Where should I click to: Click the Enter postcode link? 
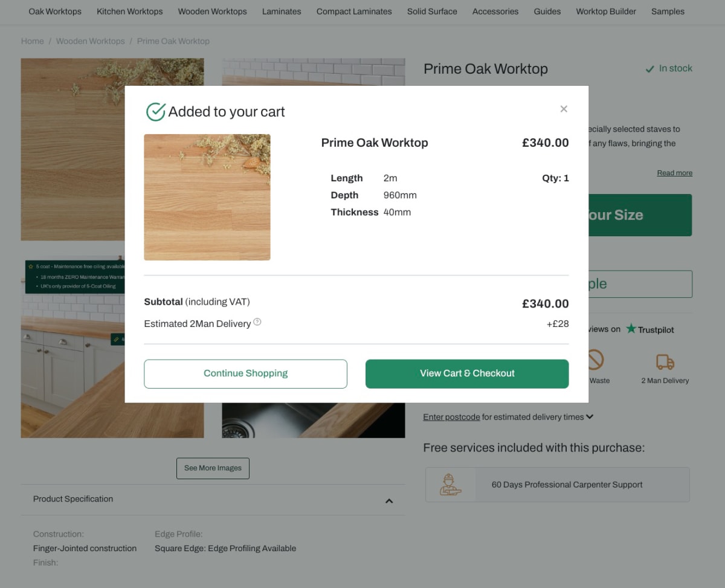(x=451, y=417)
